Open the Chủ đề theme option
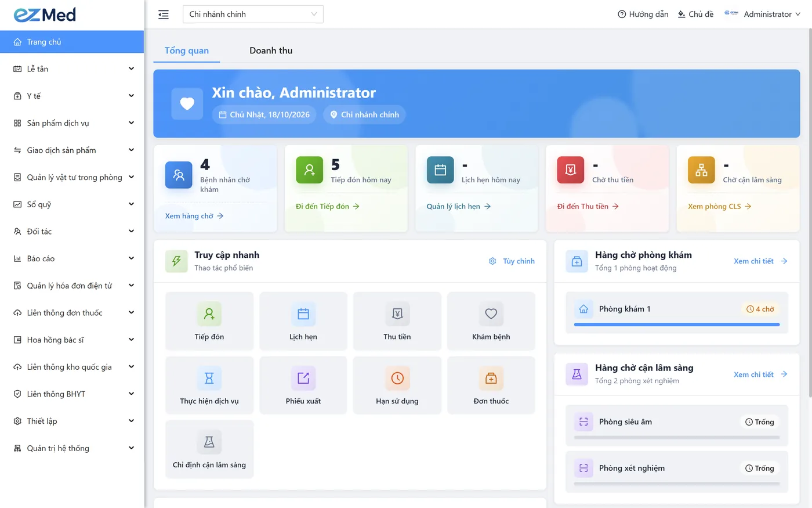Viewport: 812px width, 508px height. [x=695, y=14]
